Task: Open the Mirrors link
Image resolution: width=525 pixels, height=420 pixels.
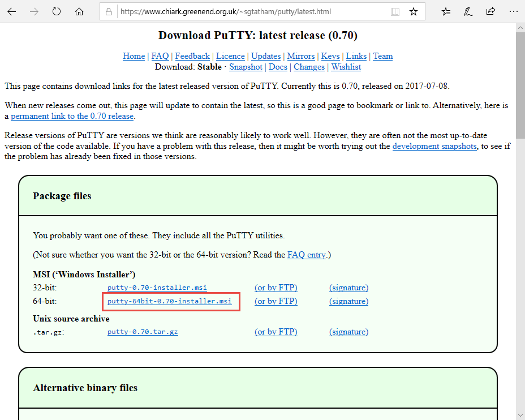Action: [x=301, y=56]
